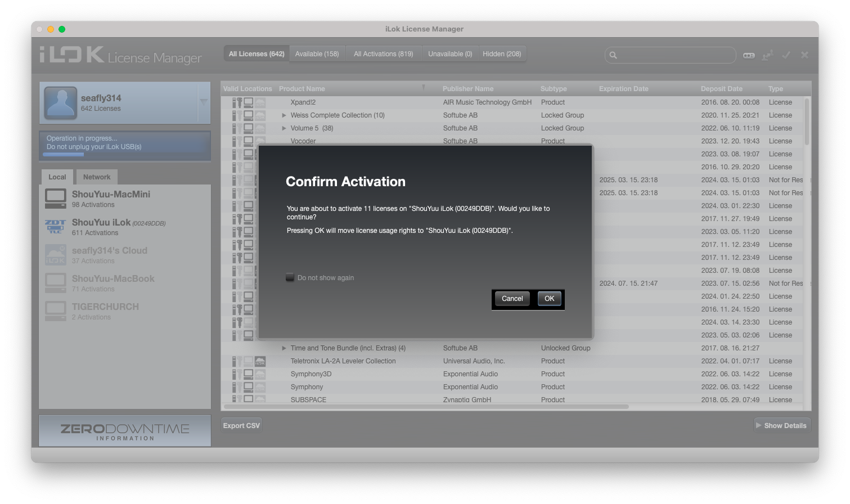This screenshot has width=850, height=504.
Task: Sort by the Type column header
Action: 776,89
